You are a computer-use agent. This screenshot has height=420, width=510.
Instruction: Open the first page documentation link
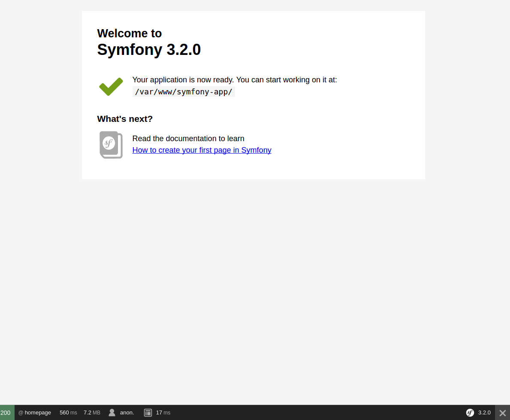[x=202, y=150]
